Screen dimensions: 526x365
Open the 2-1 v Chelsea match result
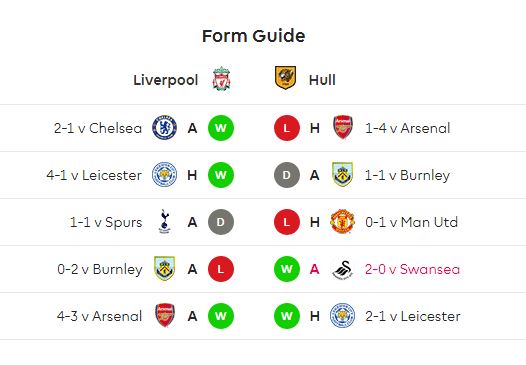click(x=98, y=128)
